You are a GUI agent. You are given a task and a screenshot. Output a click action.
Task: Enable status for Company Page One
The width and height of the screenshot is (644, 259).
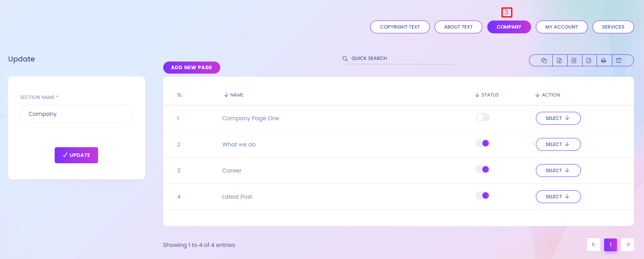tap(482, 117)
